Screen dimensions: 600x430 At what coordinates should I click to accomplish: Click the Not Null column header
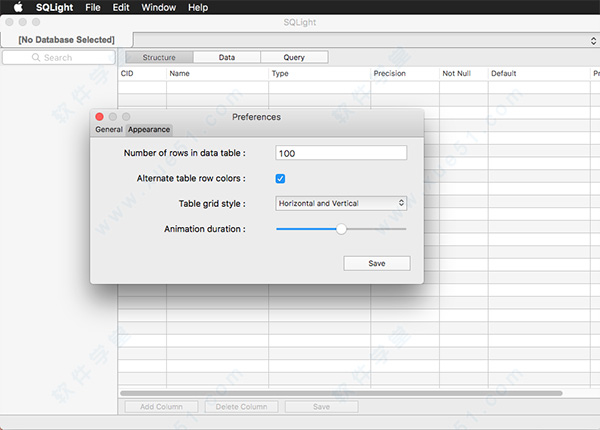pos(464,73)
